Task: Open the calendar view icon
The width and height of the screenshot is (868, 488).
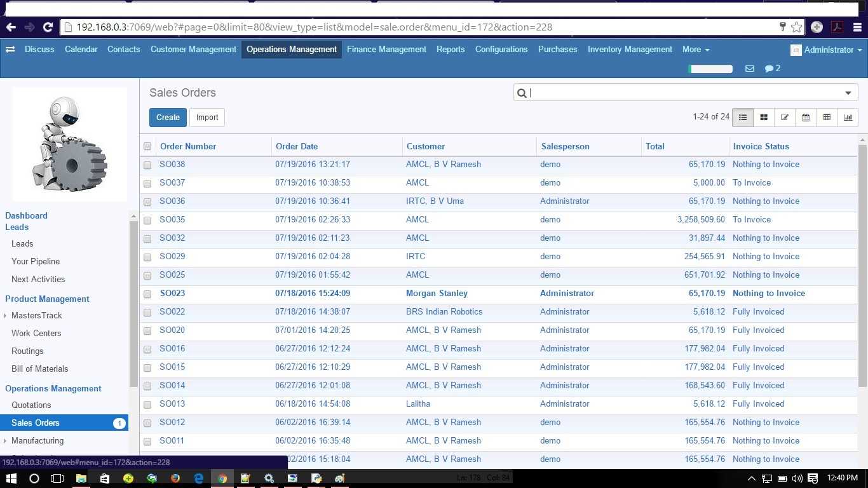Action: [x=806, y=118]
